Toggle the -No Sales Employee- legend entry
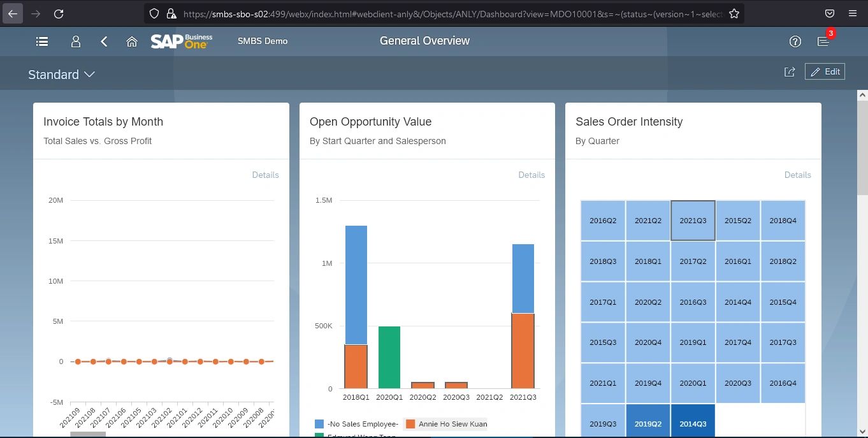This screenshot has height=438, width=868. coord(364,423)
